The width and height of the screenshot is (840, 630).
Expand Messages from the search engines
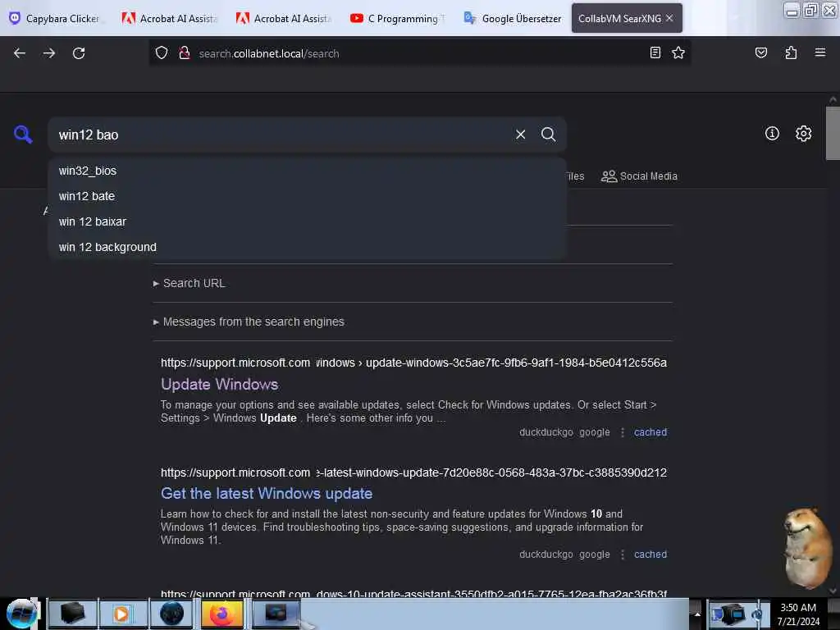[249, 322]
